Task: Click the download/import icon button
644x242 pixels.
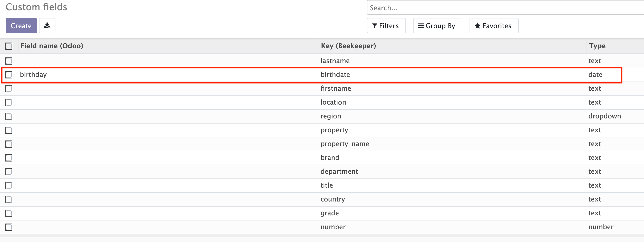Action: pos(47,26)
